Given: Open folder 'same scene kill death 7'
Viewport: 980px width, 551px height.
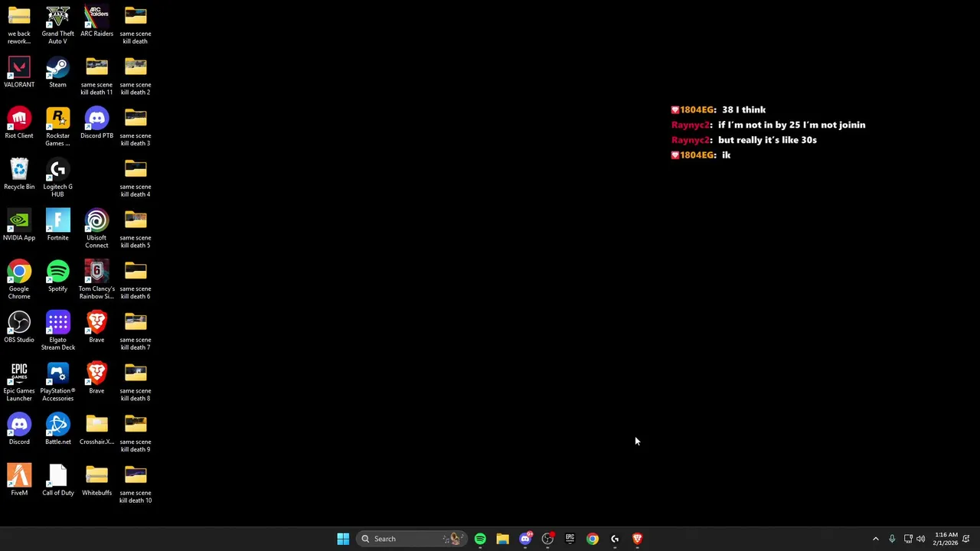Looking at the screenshot, I should 136,331.
